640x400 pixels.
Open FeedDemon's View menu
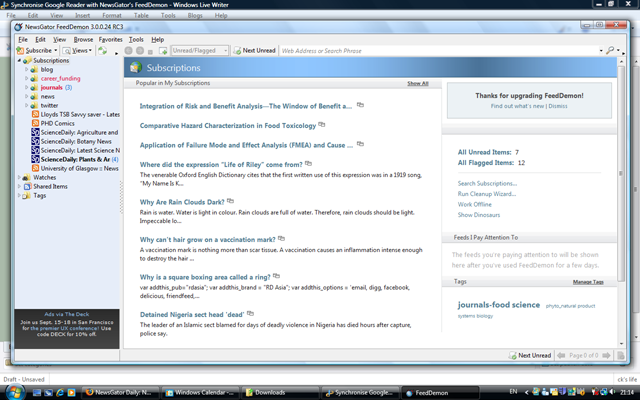[x=59, y=40]
